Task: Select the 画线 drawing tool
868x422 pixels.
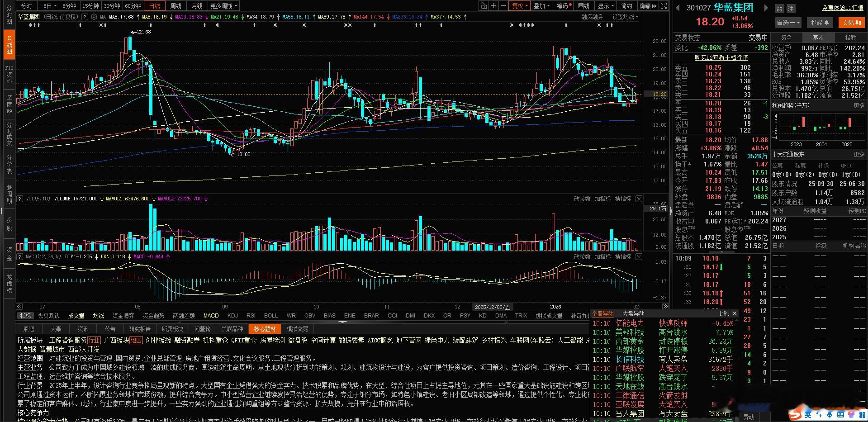Action: pyautogui.click(x=583, y=5)
